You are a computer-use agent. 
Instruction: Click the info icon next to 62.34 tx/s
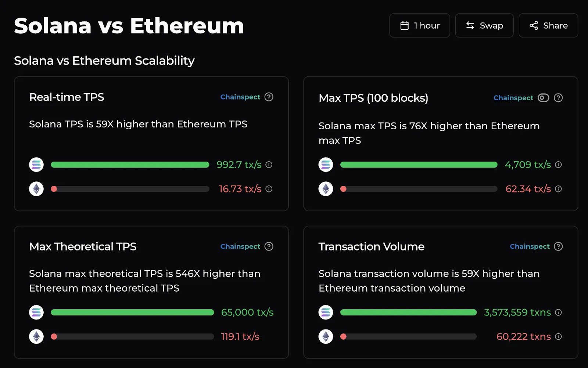coord(558,189)
